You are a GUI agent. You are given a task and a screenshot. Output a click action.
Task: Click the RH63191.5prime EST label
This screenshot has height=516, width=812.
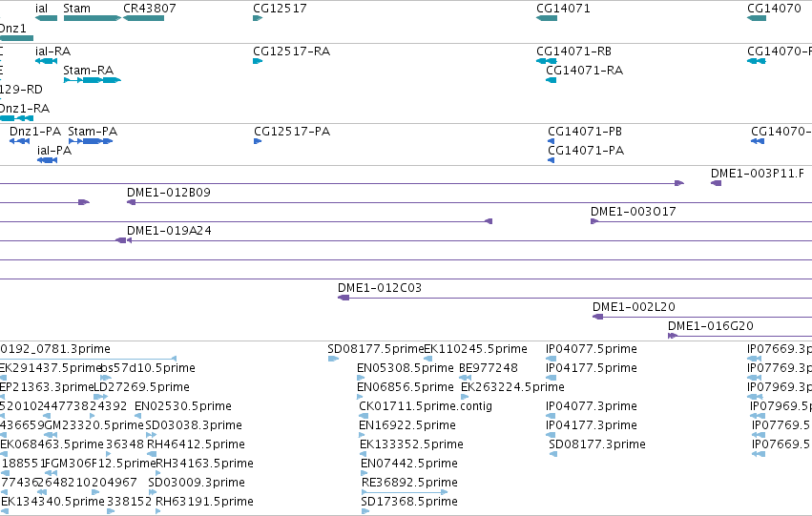coord(204,502)
